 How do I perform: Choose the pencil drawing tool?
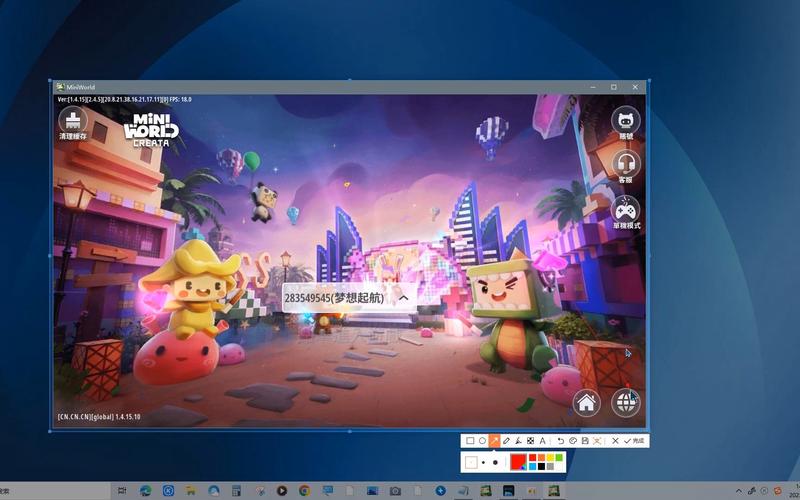[506, 441]
